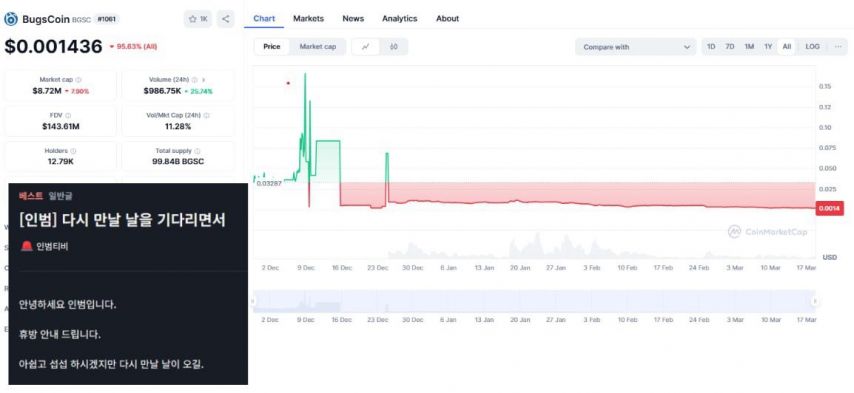Open the Compare with dropdown

tap(636, 47)
